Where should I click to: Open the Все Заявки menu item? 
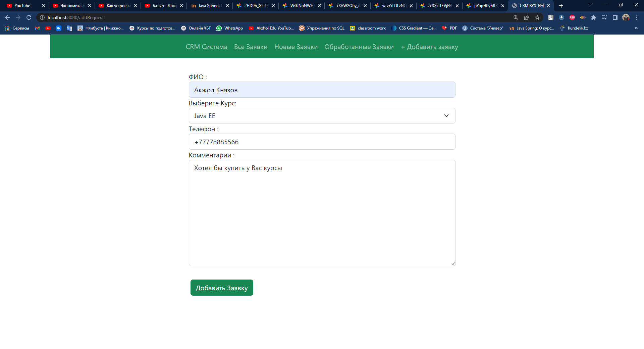251,47
